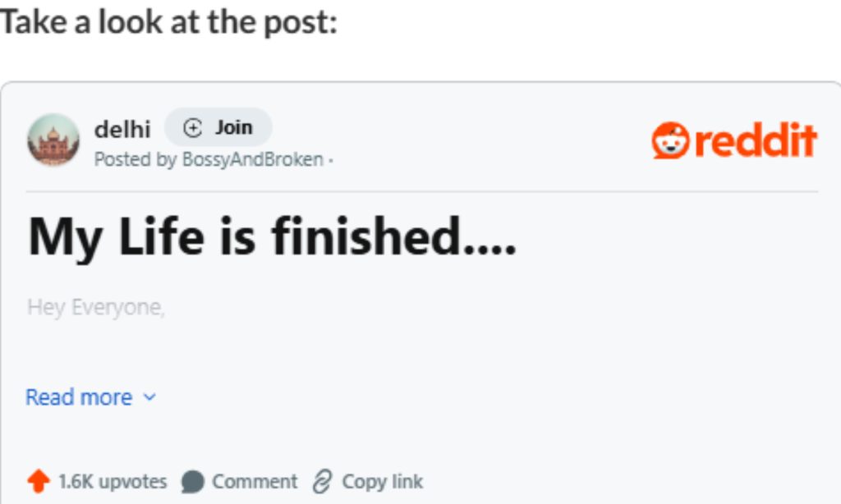Click the 1.6K upvotes label
Viewport: 841px width, 504px height.
coord(113,482)
